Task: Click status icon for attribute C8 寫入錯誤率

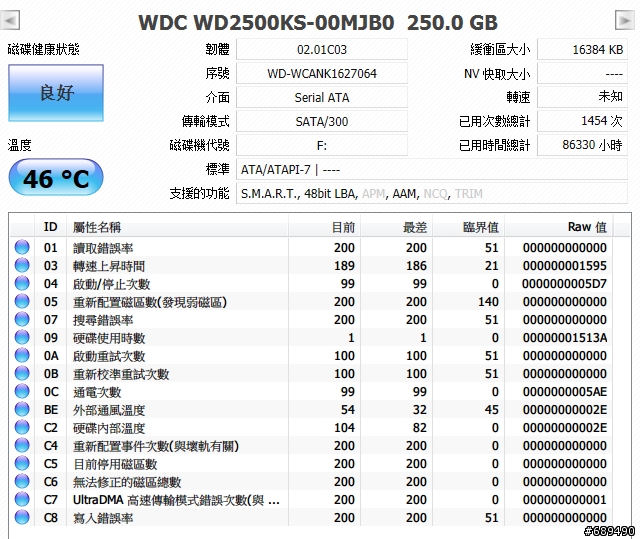Action: pyautogui.click(x=22, y=517)
